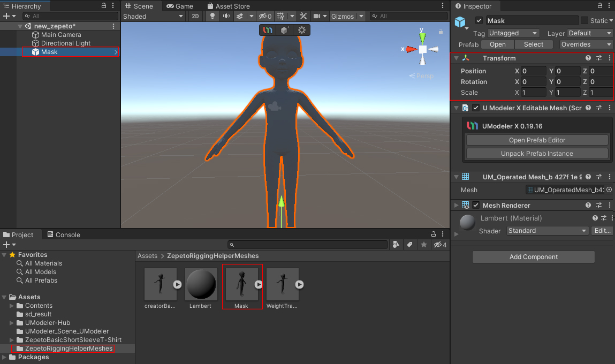
Task: Open Transform presets slider icon
Action: [599, 58]
